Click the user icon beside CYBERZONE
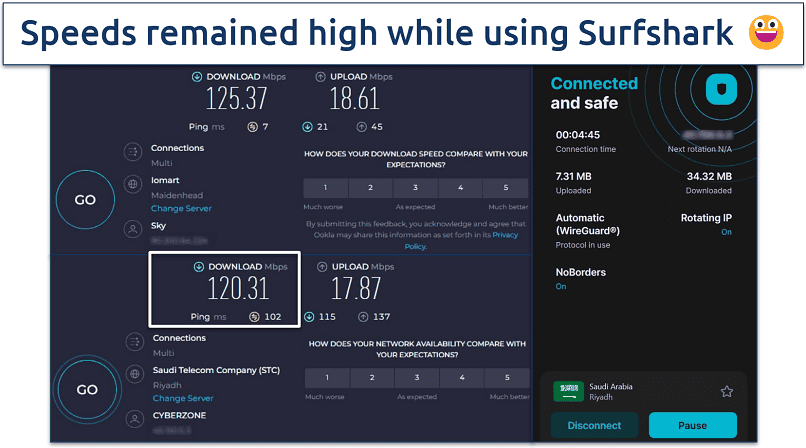This screenshot has width=806, height=448. click(135, 419)
